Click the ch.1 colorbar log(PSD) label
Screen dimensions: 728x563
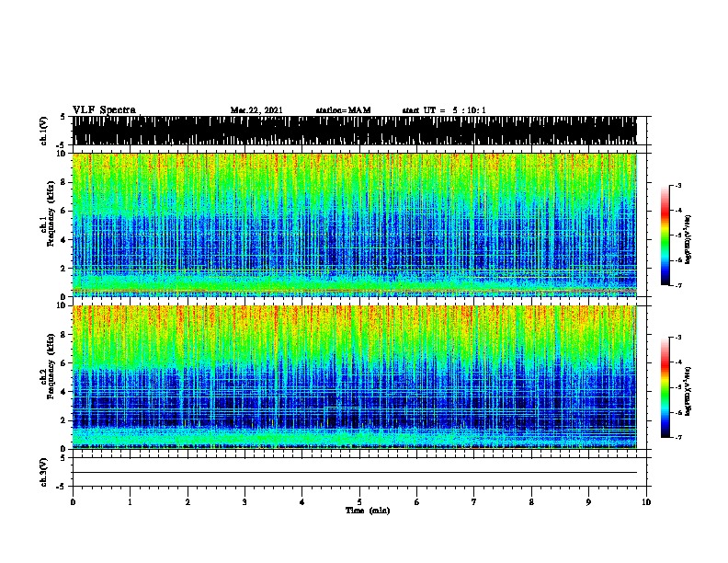click(688, 239)
